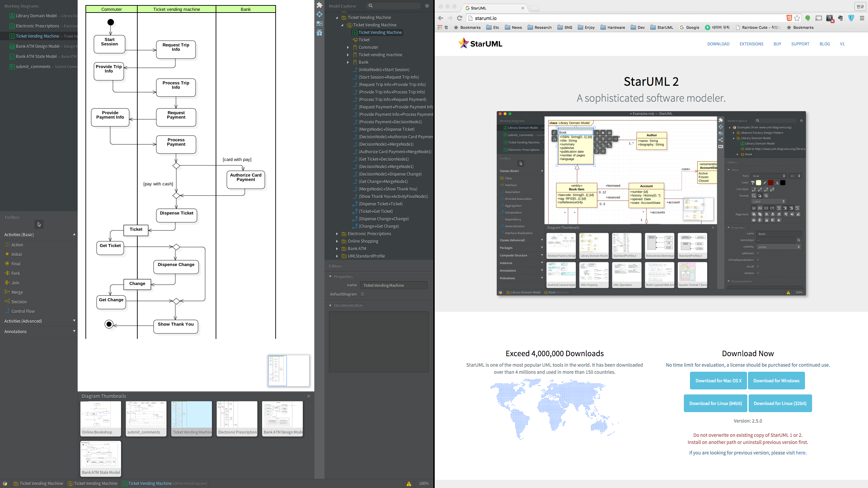Toggle Activities Advanced section visibility
The width and height of the screenshot is (868, 488).
click(x=39, y=321)
